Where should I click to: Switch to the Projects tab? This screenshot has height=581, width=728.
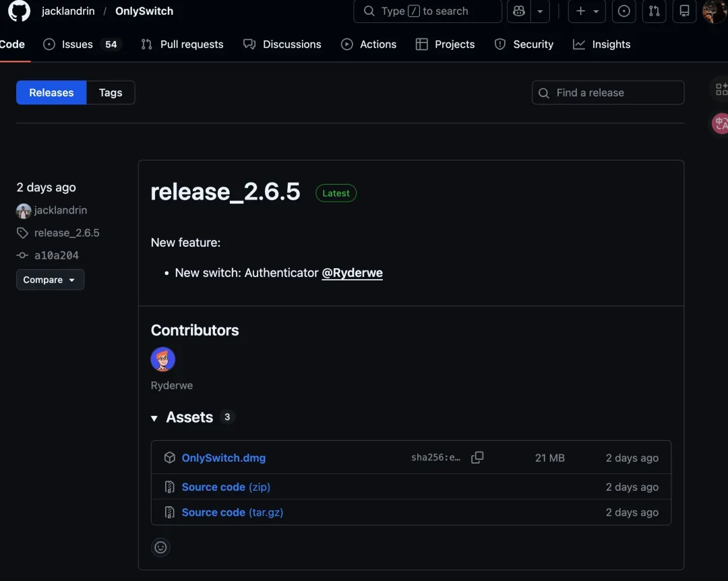[x=446, y=44]
